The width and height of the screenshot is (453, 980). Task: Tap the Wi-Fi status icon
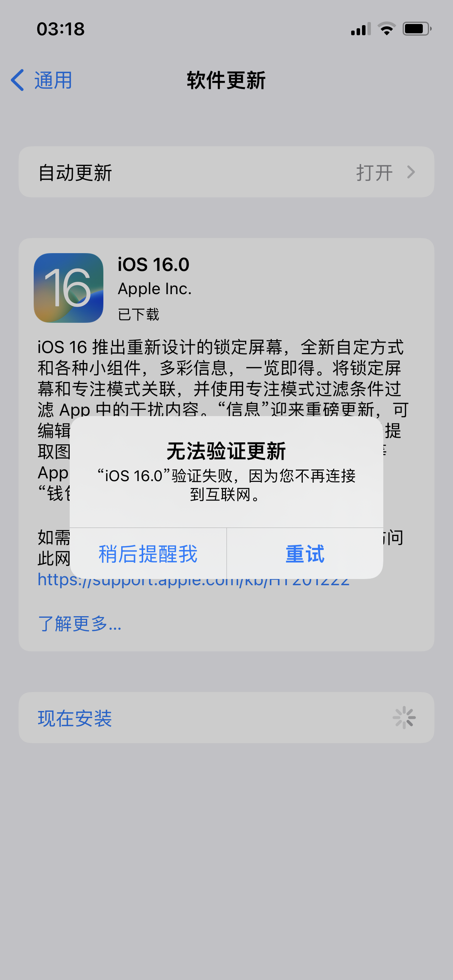386,29
